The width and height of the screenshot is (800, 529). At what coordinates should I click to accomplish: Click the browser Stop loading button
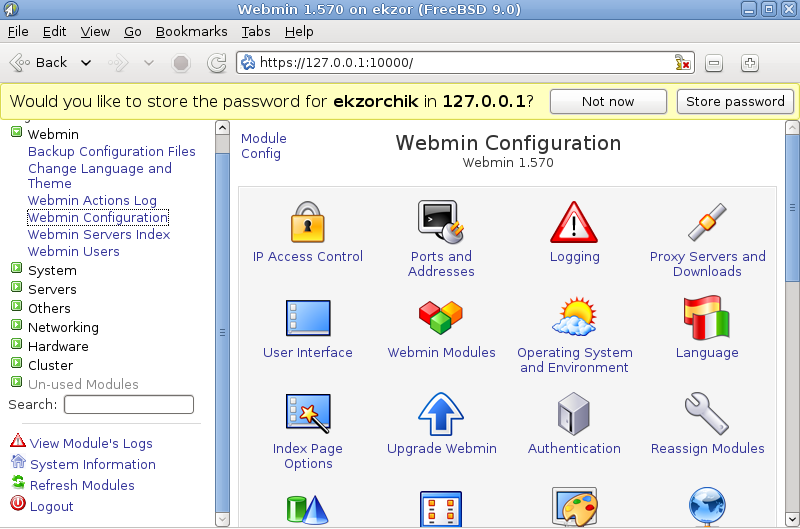pos(181,63)
